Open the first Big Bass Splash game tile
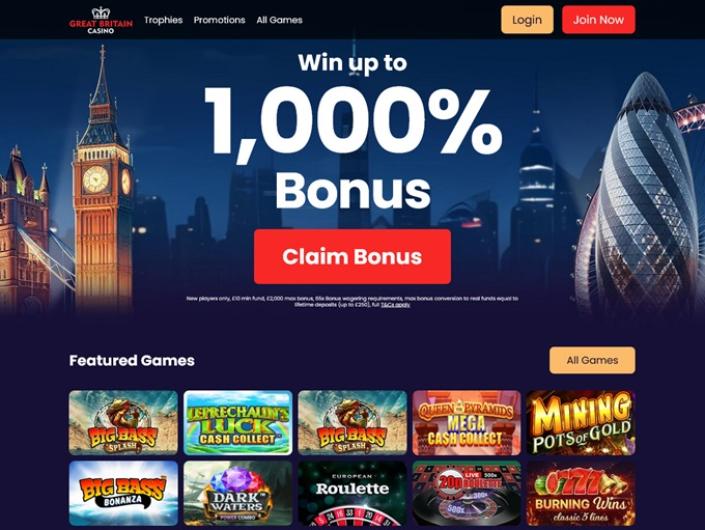705x530 pixels. click(x=124, y=423)
